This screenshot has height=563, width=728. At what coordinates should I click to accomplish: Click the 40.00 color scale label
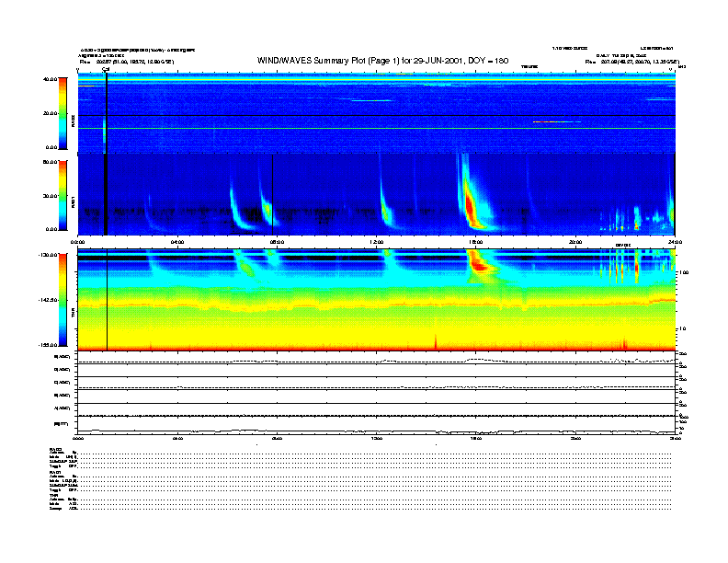point(50,79)
